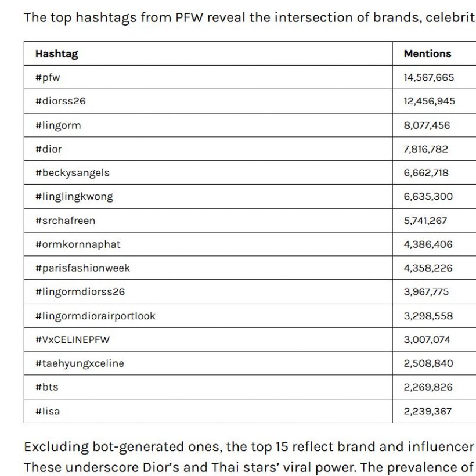Click the #ormkornnaphat hashtag cell
Viewport: 476px width, 476px height.
tap(78, 244)
